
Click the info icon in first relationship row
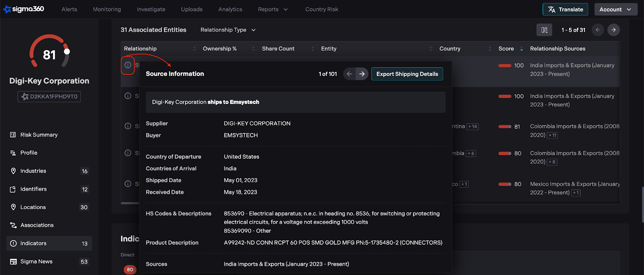pos(128,65)
